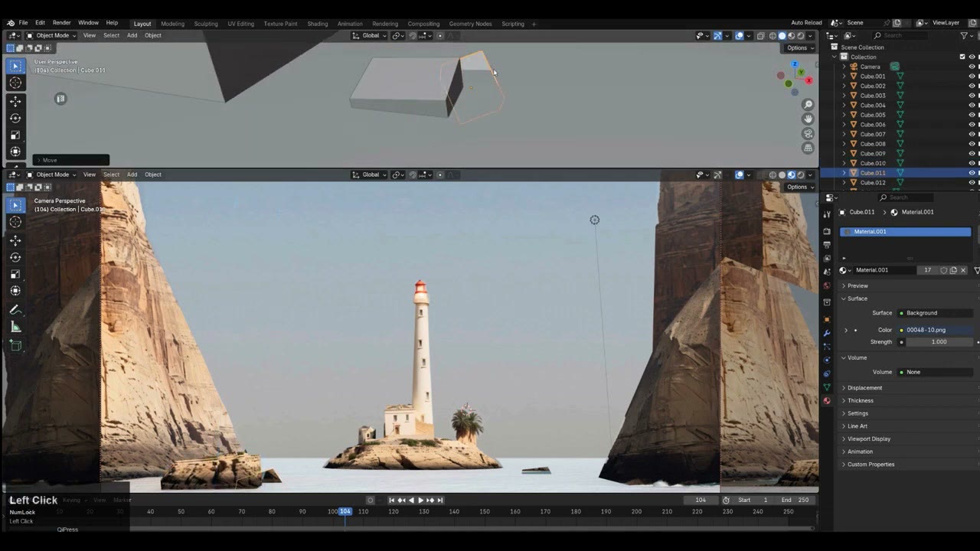Open the Object Data tab in Properties
Image resolution: width=980 pixels, height=551 pixels.
click(x=827, y=387)
